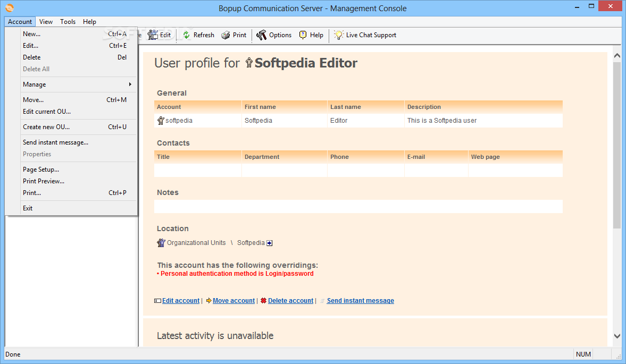The width and height of the screenshot is (626, 364).
Task: Click the 'Editor' last name cell
Action: coord(366,121)
